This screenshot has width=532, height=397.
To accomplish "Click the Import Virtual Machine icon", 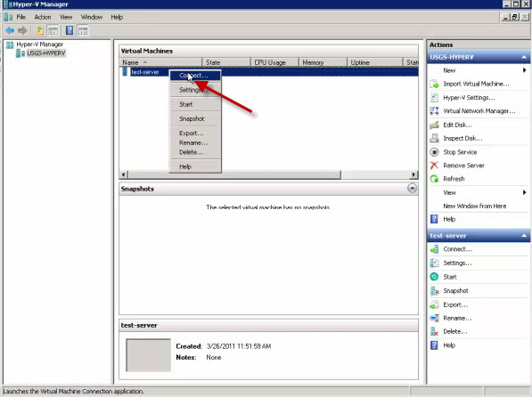I will click(434, 84).
